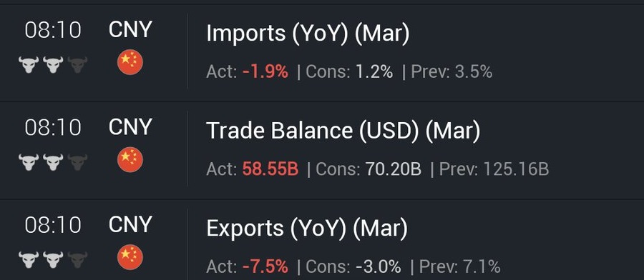Click the second bull icon in the Trade Balance row
644x280 pixels.
coord(54,162)
